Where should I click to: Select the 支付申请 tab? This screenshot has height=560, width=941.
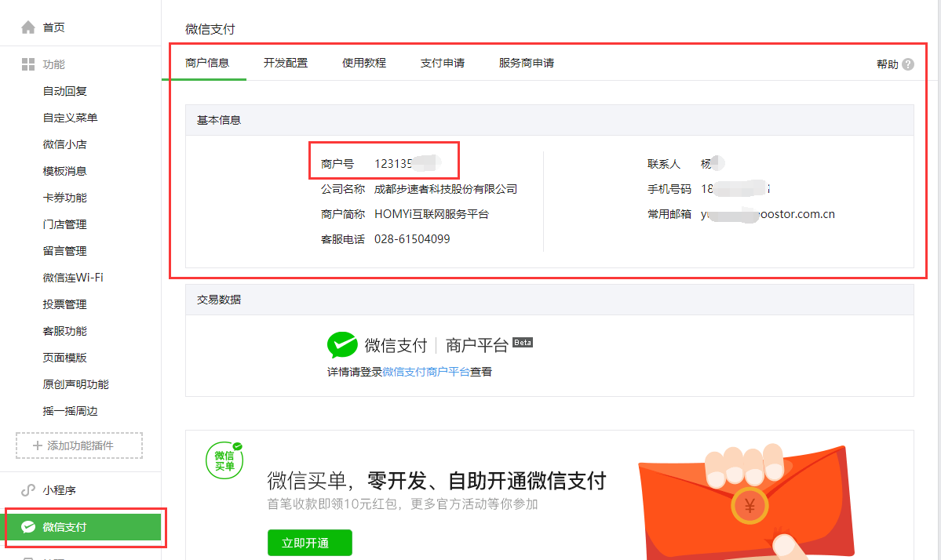point(443,63)
